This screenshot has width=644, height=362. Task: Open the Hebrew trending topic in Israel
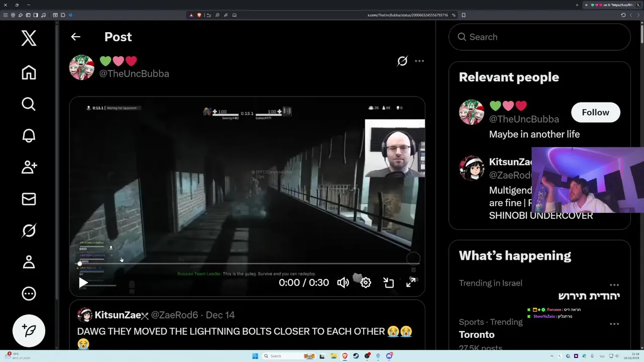589,296
